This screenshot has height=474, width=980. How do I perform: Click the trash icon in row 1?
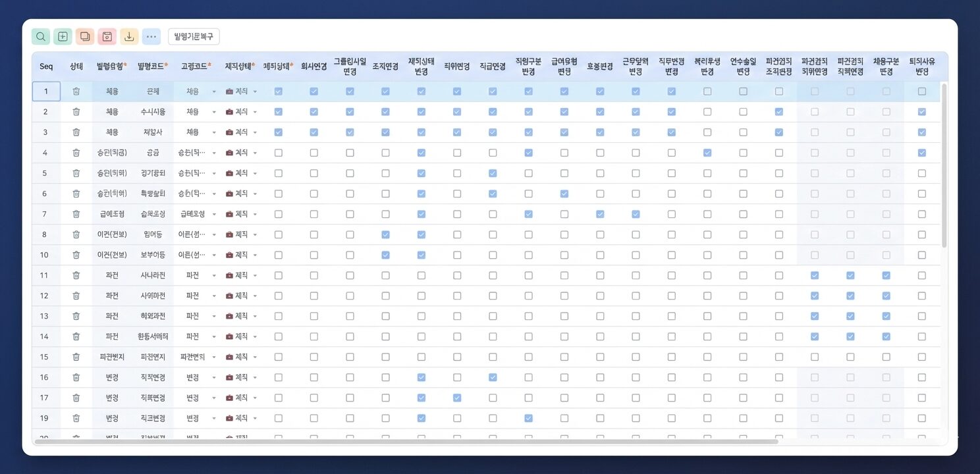(76, 92)
